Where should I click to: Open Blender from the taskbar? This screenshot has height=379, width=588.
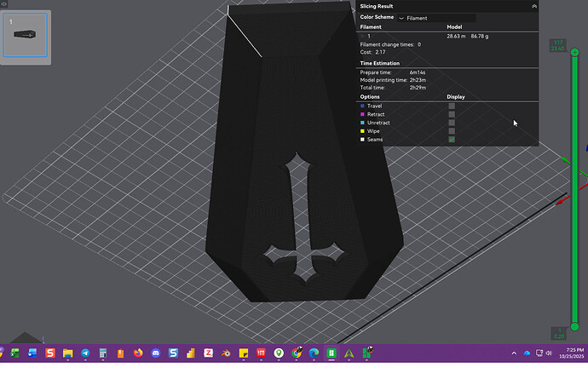click(226, 353)
